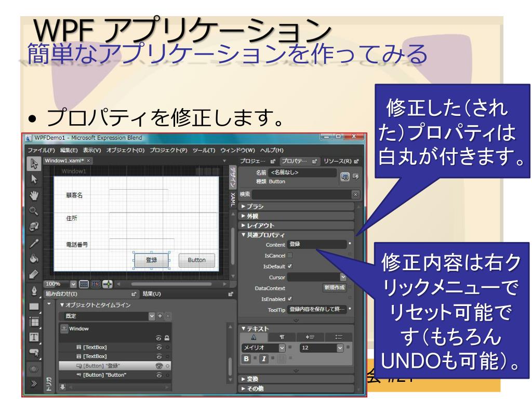Add a new storyboard with plus
This screenshot has height=399, width=532.
(160, 316)
